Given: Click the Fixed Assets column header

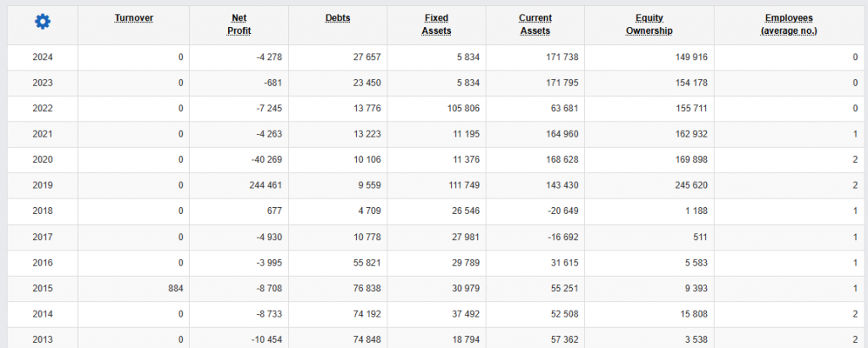Looking at the screenshot, I should tap(437, 25).
